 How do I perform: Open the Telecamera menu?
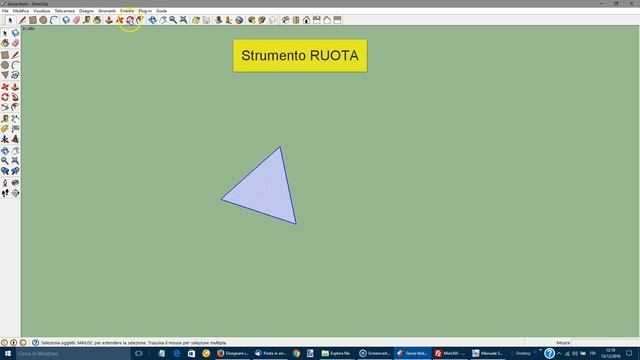(64, 11)
